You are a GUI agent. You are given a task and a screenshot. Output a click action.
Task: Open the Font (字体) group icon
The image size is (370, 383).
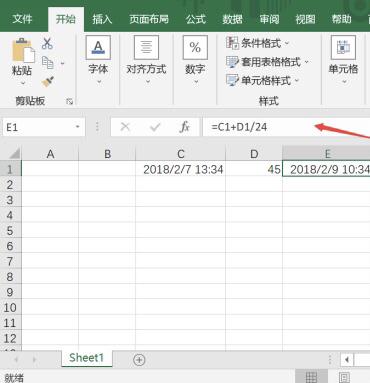tap(98, 48)
